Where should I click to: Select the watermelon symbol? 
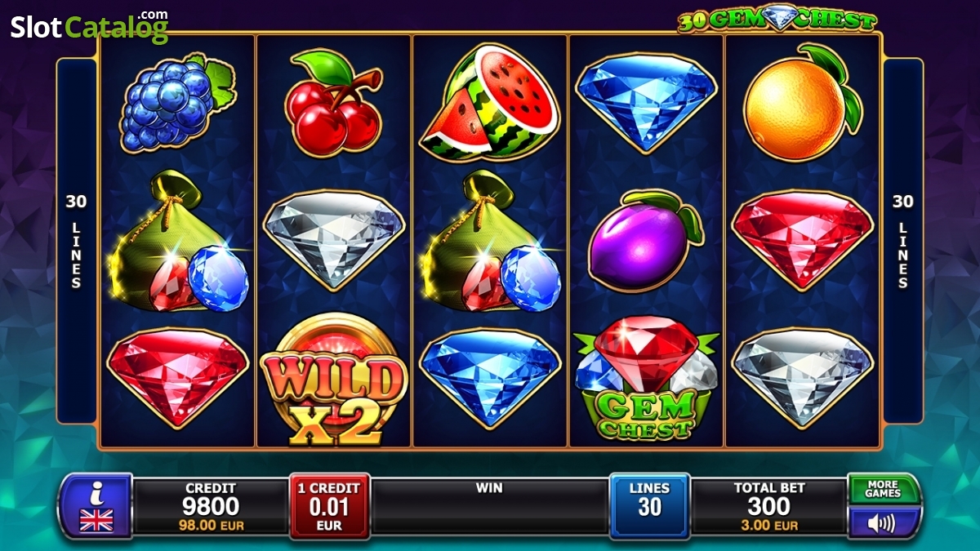[488, 101]
